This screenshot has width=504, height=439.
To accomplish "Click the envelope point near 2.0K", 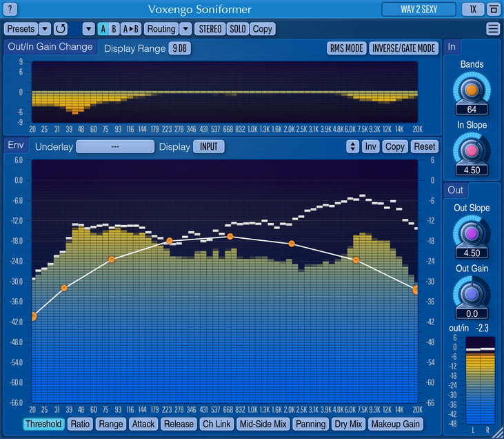I will 292,244.
